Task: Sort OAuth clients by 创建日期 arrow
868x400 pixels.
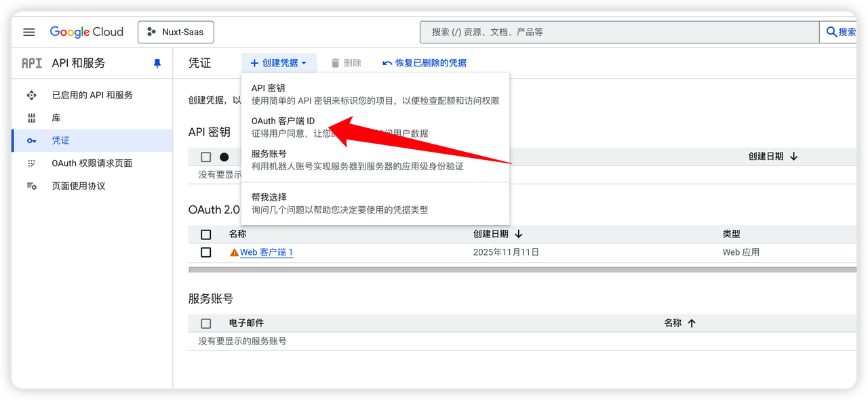Action: (519, 234)
